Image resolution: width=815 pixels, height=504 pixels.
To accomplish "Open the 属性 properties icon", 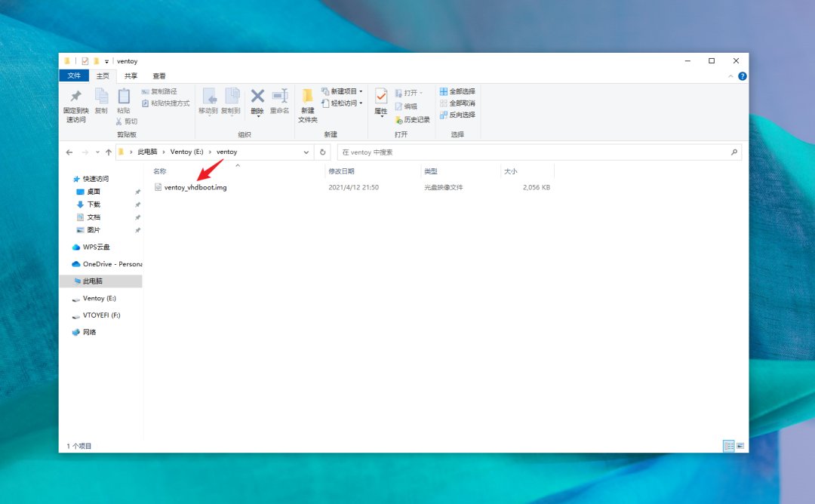I will click(381, 96).
